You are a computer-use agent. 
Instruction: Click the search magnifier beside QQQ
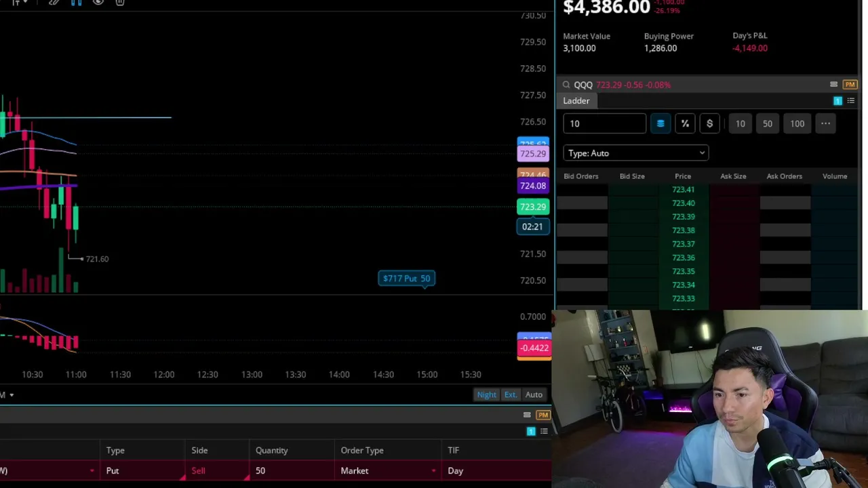(x=566, y=85)
